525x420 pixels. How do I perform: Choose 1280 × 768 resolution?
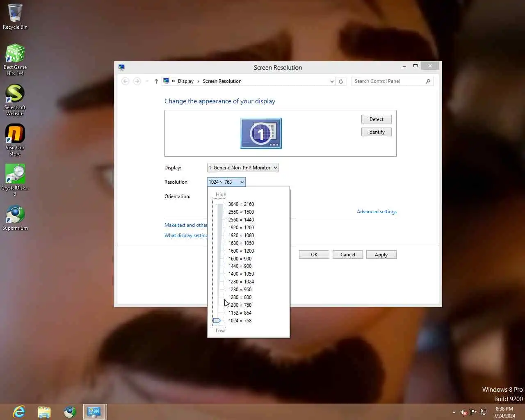[x=240, y=305]
